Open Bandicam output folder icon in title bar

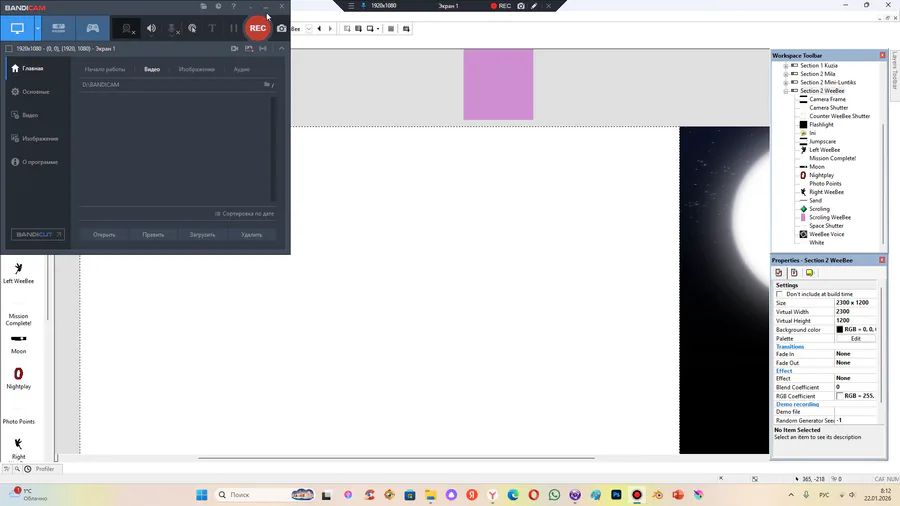click(204, 6)
